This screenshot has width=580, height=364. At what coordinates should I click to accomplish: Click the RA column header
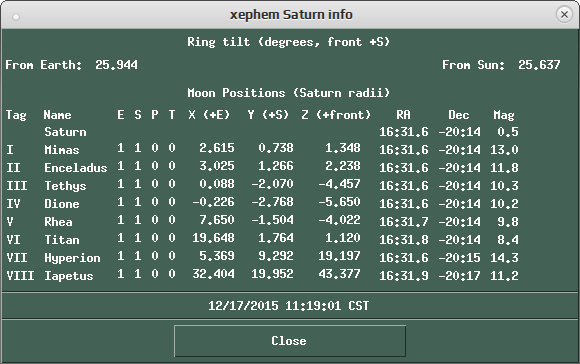404,115
